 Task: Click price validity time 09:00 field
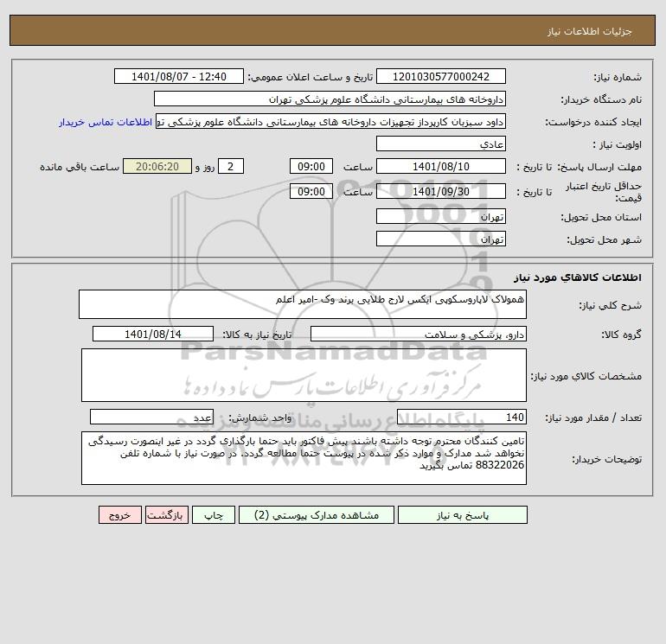[x=311, y=191]
